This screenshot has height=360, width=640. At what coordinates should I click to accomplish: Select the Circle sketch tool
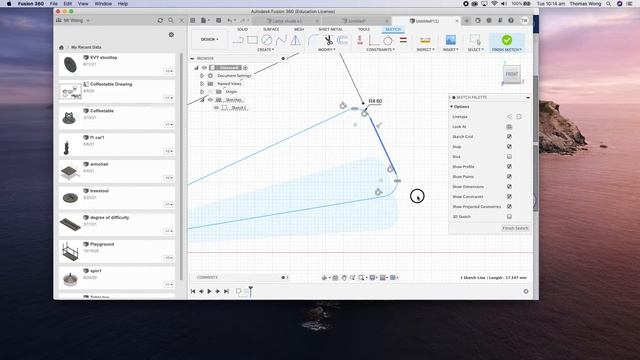tap(267, 40)
